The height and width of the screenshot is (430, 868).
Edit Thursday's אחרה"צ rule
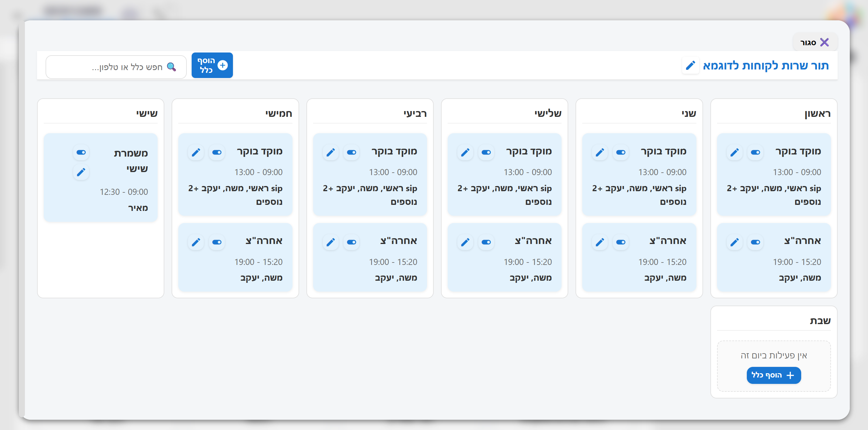pos(196,242)
